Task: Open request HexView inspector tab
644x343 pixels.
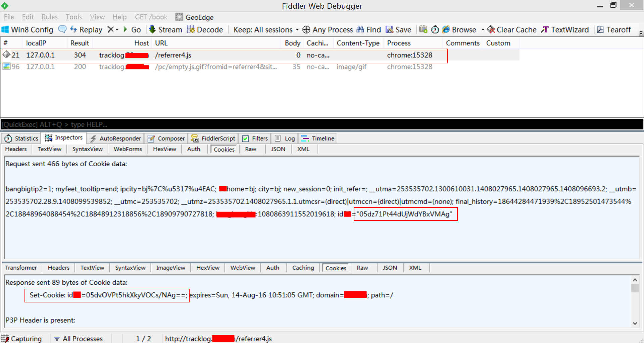Action: (x=164, y=149)
